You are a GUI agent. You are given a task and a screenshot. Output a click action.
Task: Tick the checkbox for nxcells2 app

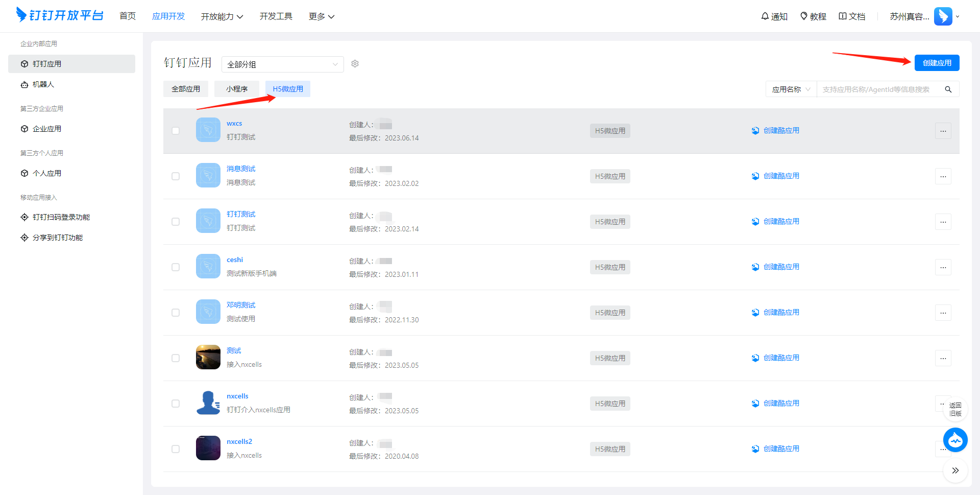pyautogui.click(x=176, y=449)
